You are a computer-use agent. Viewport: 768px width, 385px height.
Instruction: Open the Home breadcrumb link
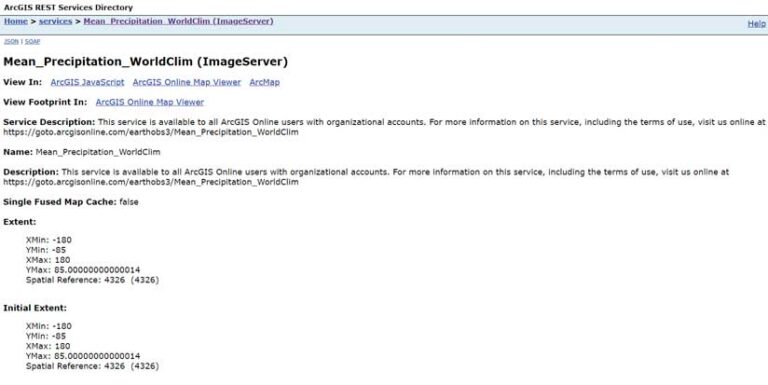[x=16, y=22]
